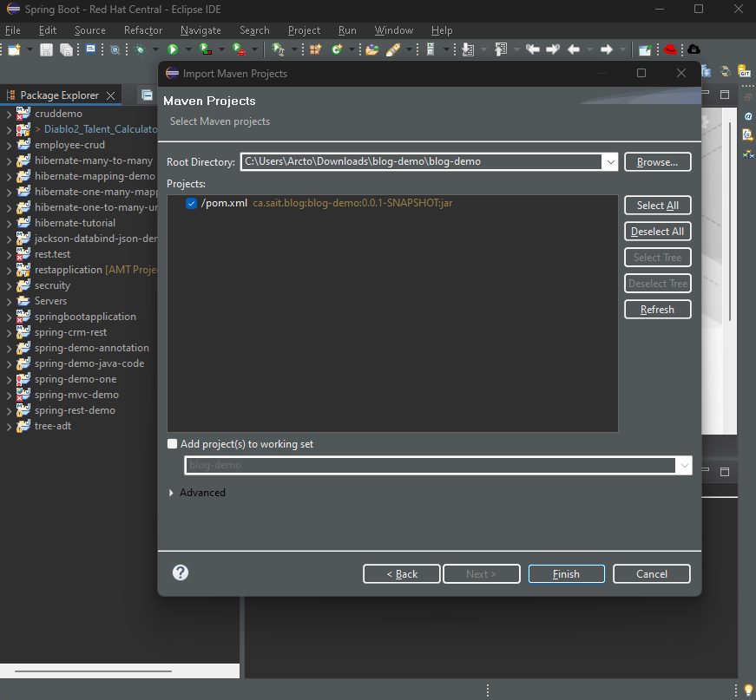Click the help question mark icon

[x=181, y=572]
